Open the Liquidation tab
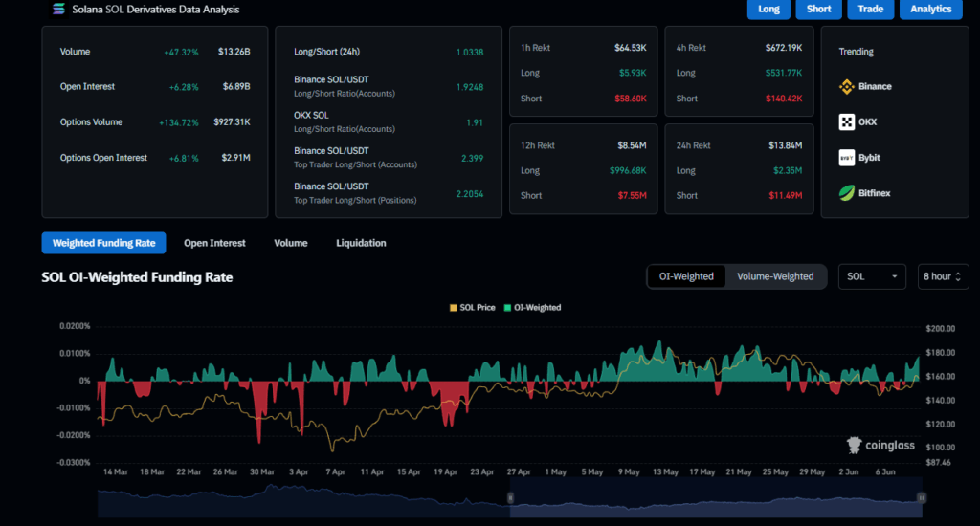The width and height of the screenshot is (980, 526). [361, 243]
